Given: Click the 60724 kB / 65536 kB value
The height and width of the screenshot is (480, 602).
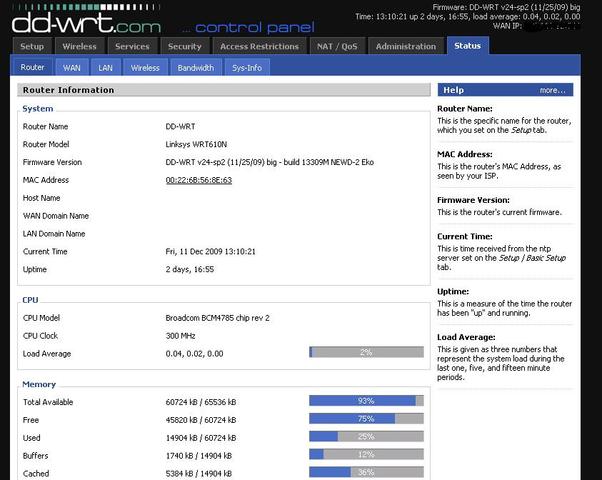Looking at the screenshot, I should (201, 402).
